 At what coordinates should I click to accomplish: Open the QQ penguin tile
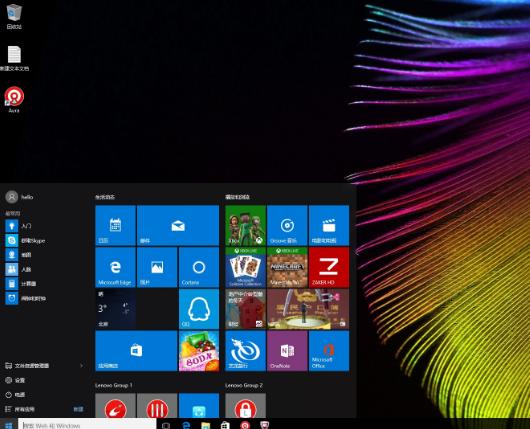[x=199, y=309]
